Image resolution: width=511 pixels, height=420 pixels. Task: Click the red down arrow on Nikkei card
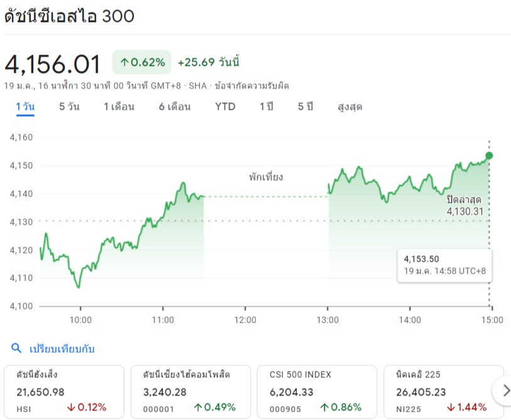451,407
